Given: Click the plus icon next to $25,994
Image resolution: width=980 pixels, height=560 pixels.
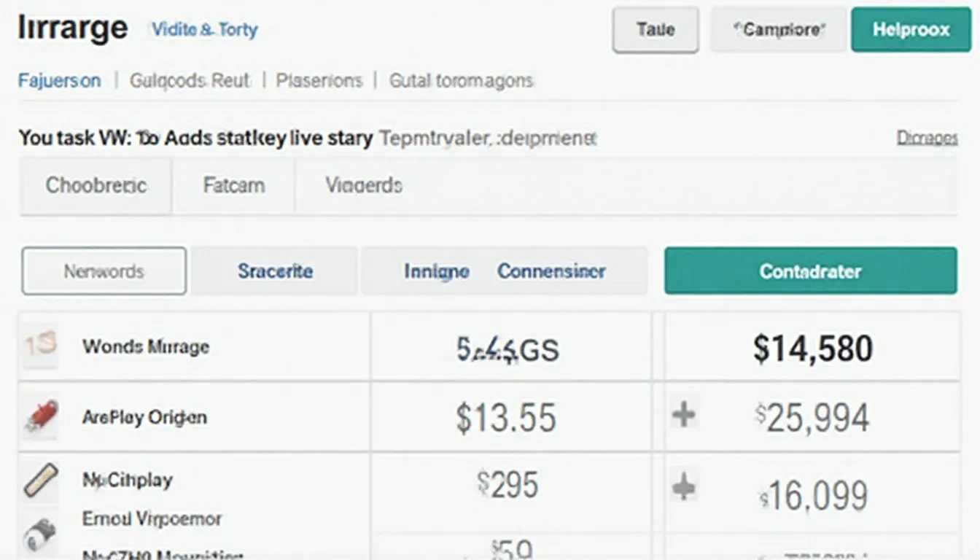Looking at the screenshot, I should point(683,416).
